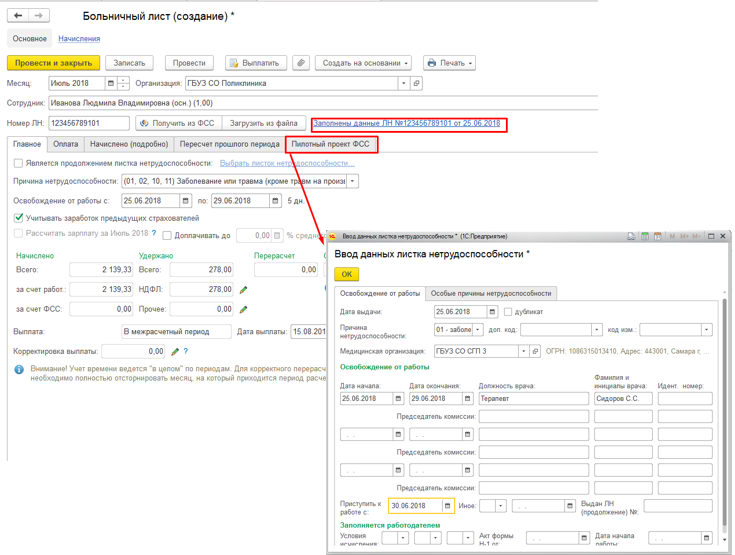Expand Причина нетрудоспособности dropdown
Screen dimensions: 735x555
point(352,181)
